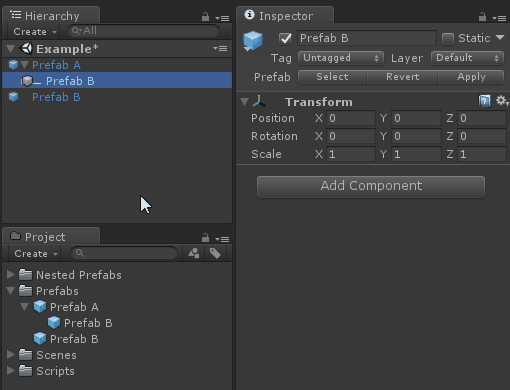Viewport: 510px width, 390px height.
Task: Click the Hierarchy search field
Action: (143, 31)
